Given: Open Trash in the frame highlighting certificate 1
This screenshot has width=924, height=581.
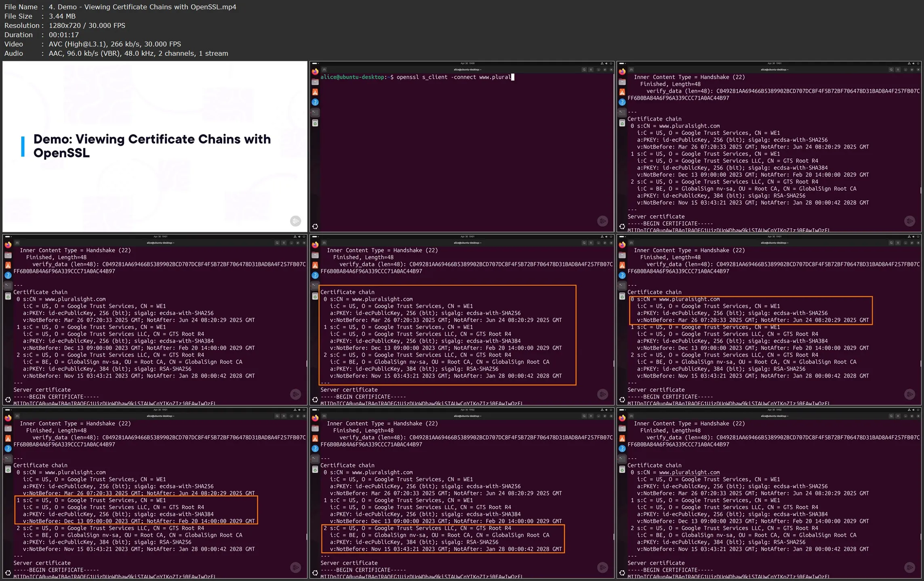Looking at the screenshot, I should [8, 469].
